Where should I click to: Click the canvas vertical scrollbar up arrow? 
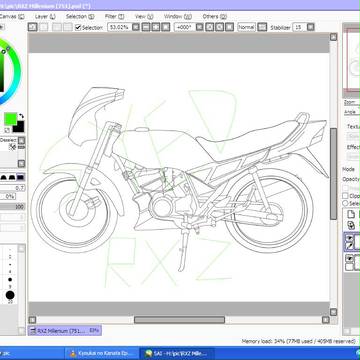tap(333, 37)
